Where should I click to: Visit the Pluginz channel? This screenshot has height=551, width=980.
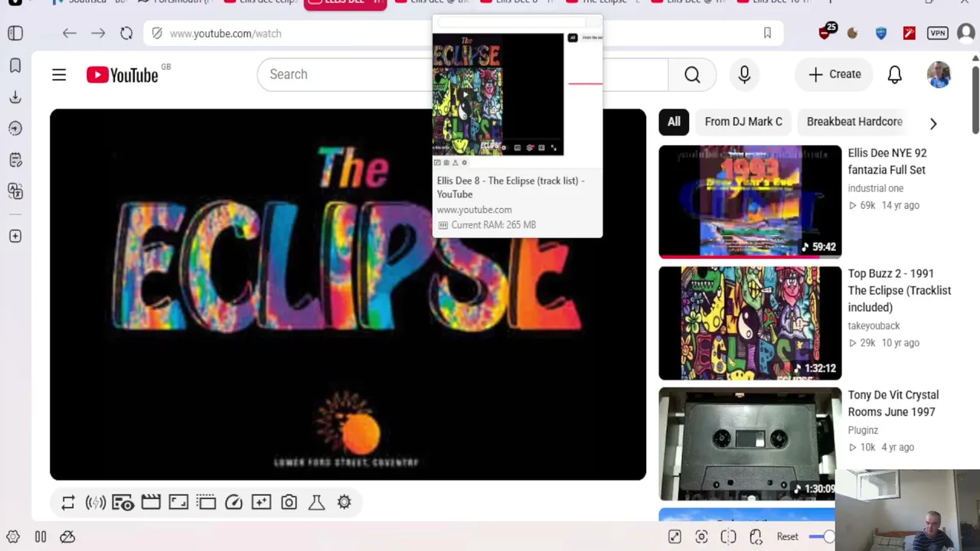coord(863,430)
